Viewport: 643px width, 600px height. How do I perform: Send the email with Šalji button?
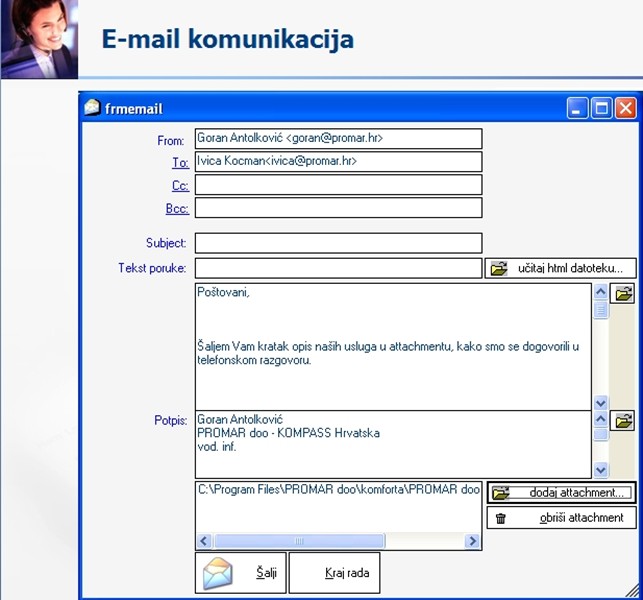(240, 573)
